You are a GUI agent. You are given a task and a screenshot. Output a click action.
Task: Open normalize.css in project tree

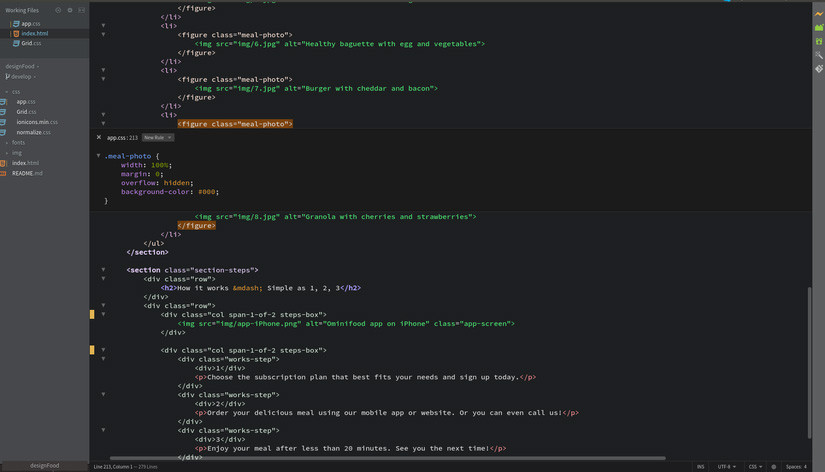(33, 132)
